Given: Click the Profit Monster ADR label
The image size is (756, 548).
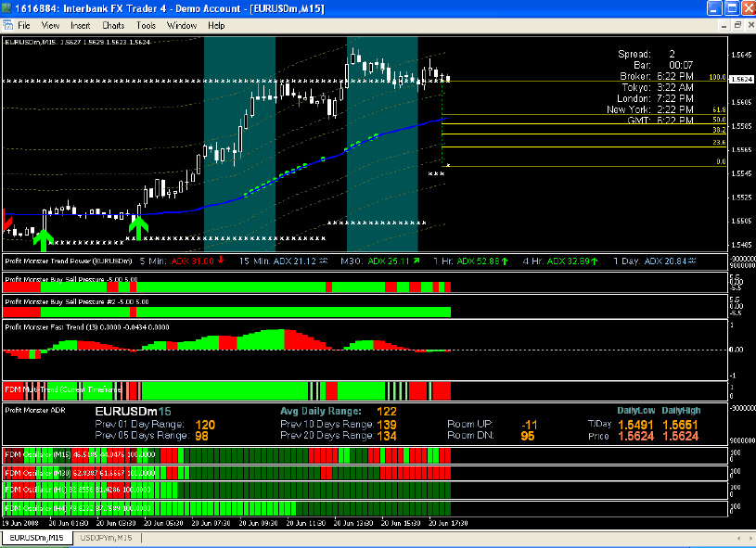Looking at the screenshot, I should pos(34,410).
